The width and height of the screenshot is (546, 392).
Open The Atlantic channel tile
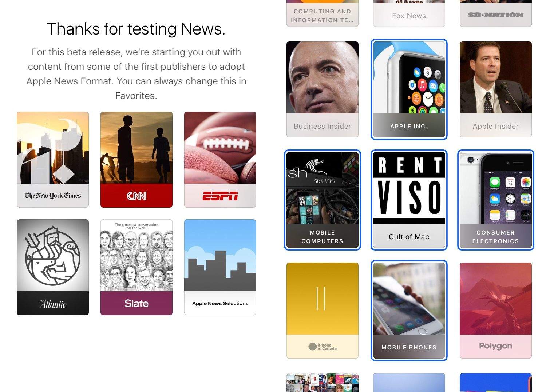point(53,267)
